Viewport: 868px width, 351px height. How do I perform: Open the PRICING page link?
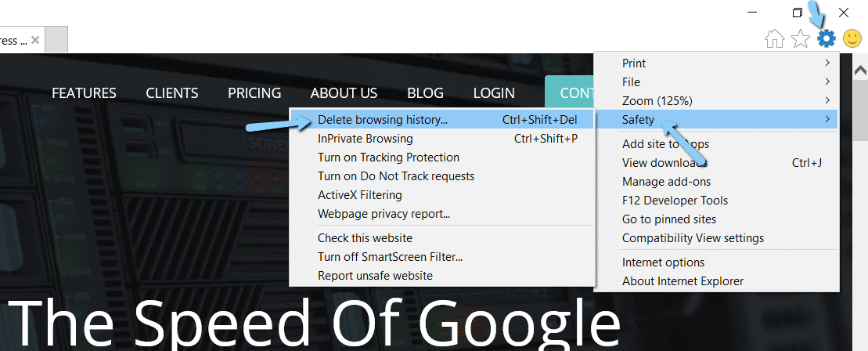point(254,93)
